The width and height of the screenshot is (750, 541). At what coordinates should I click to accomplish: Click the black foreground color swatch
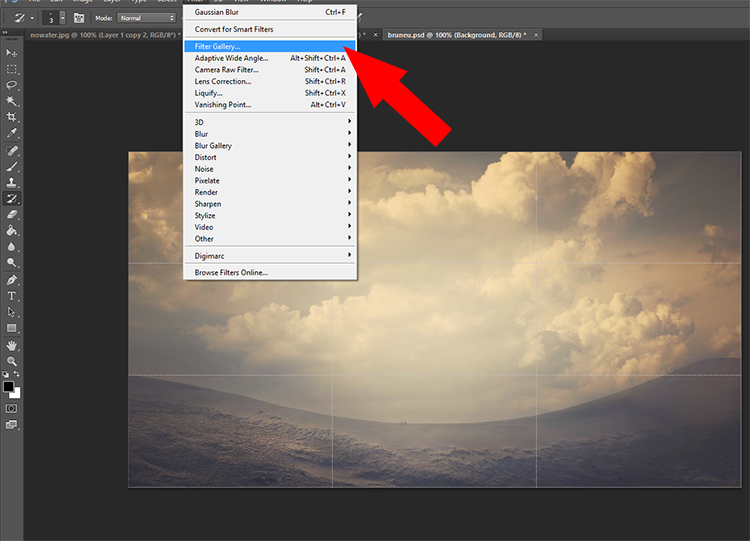(8, 386)
